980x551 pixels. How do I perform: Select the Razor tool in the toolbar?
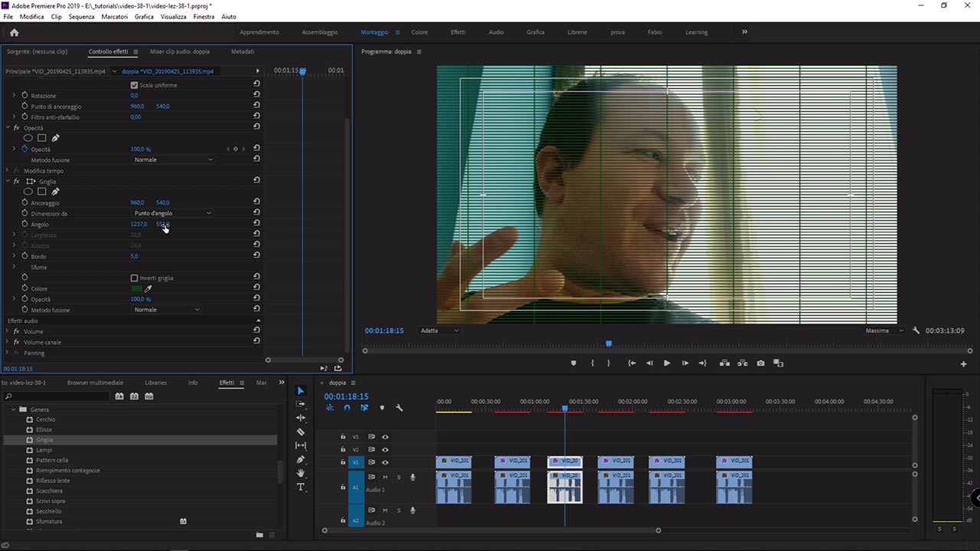[x=300, y=432]
